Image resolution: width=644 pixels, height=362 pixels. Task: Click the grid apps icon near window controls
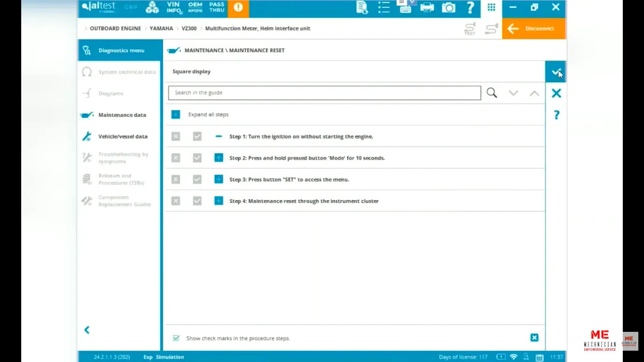coord(490,7)
